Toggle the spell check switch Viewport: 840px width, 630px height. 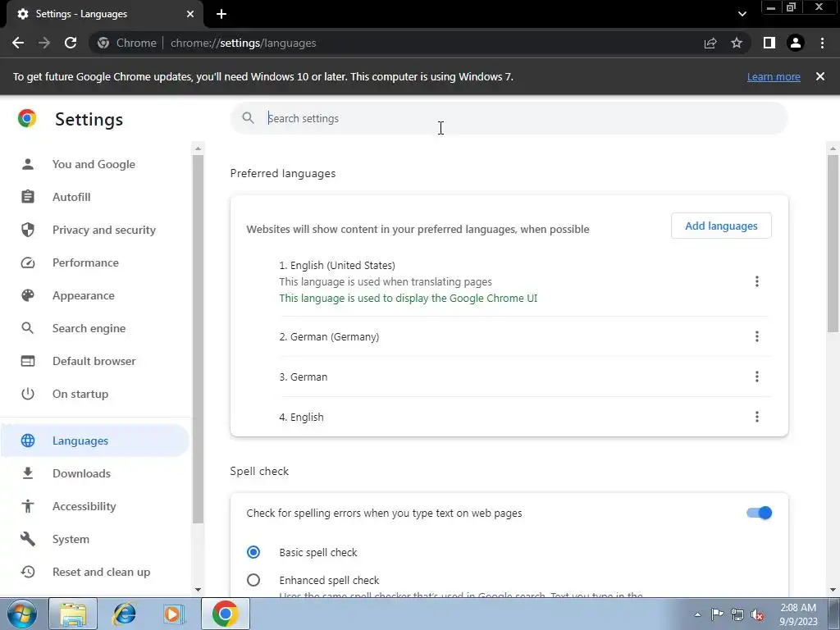759,513
